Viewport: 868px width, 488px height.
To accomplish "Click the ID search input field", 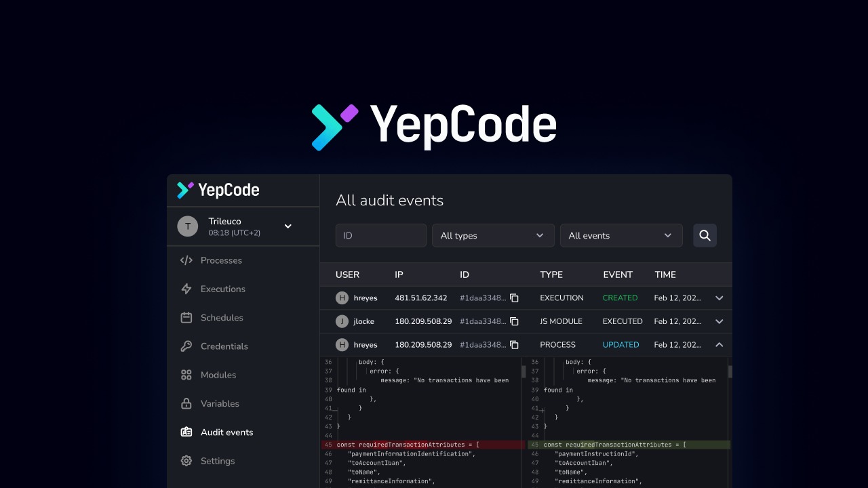I will coord(381,235).
